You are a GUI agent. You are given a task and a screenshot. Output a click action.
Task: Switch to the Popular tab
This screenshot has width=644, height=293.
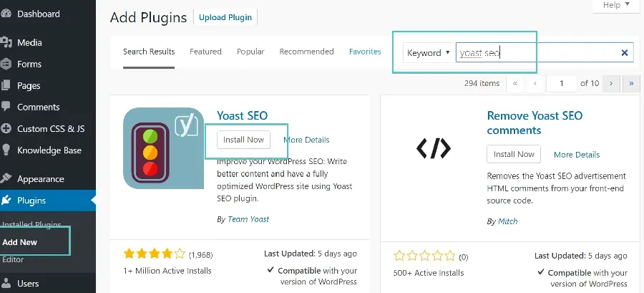[250, 52]
